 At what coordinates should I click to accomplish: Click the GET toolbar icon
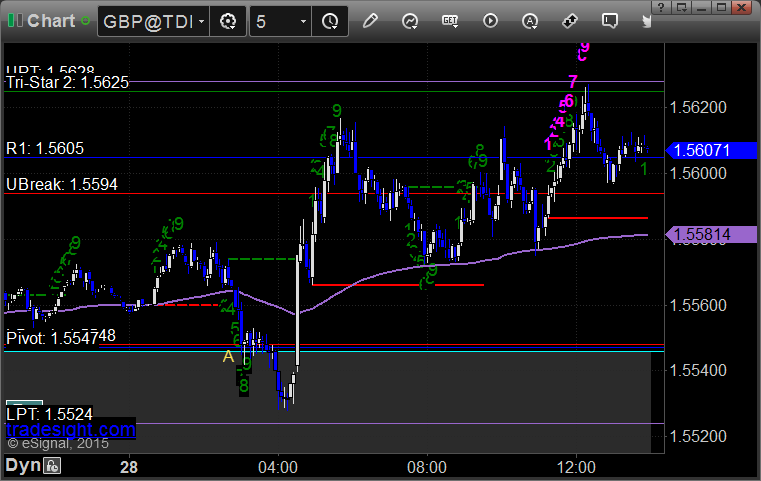450,21
